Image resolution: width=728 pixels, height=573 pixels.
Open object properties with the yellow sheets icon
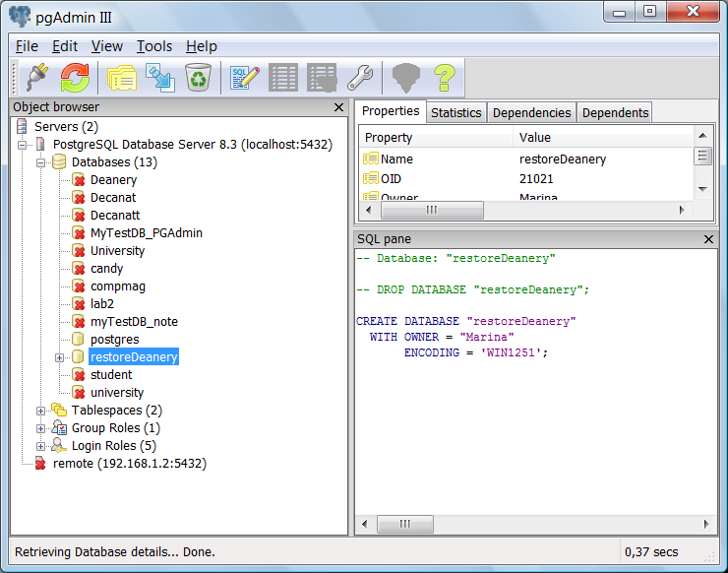122,78
